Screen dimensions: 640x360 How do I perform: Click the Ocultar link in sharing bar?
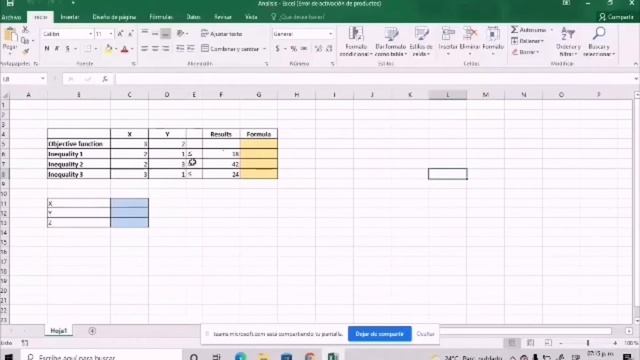(425, 334)
